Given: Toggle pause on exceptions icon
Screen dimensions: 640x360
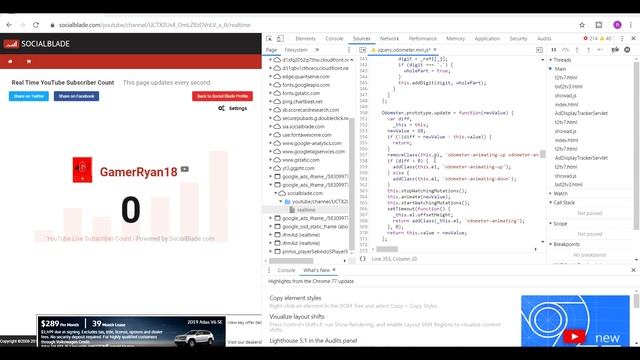Looking at the screenshot, I should pyautogui.click(x=627, y=50).
